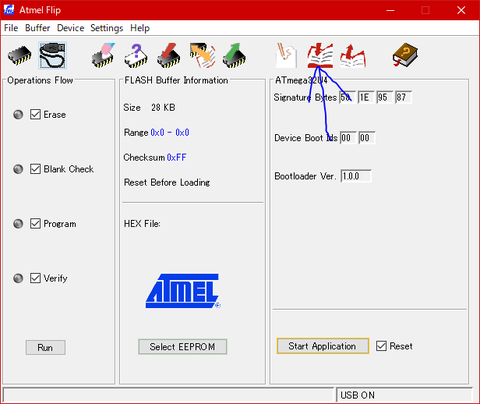Open the Settings menu
480x404 pixels.
107,28
